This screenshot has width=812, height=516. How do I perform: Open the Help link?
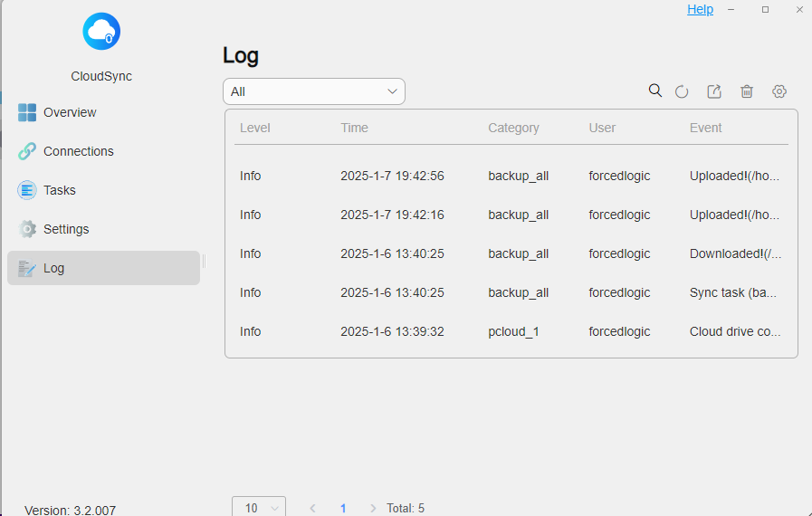tap(700, 9)
